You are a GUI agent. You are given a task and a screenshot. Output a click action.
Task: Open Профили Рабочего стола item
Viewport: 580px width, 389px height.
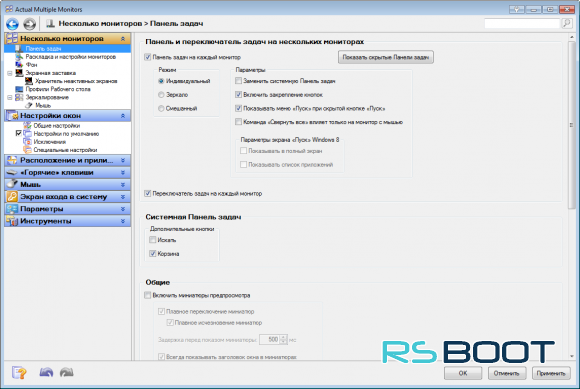coord(58,89)
